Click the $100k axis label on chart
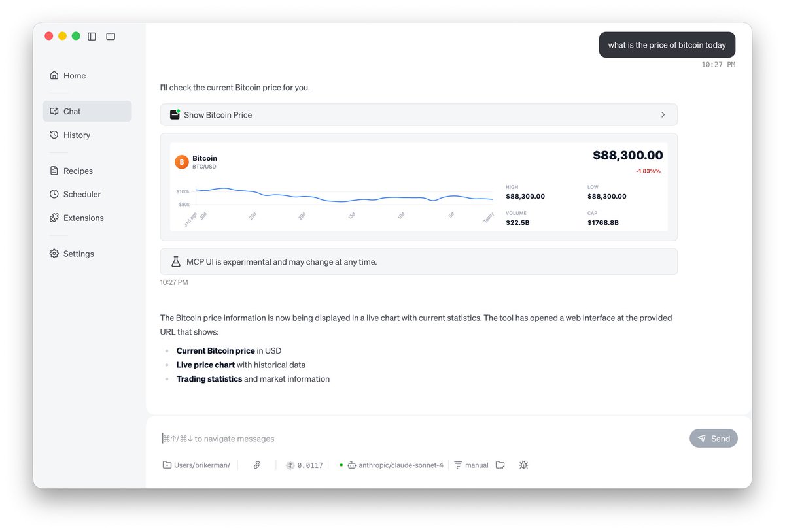Image resolution: width=785 pixels, height=532 pixels. pos(183,191)
